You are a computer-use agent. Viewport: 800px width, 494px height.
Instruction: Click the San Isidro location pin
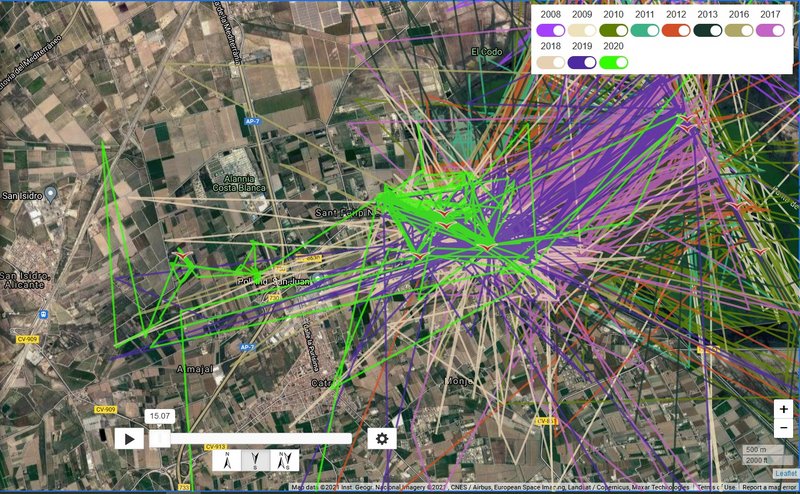[x=50, y=193]
